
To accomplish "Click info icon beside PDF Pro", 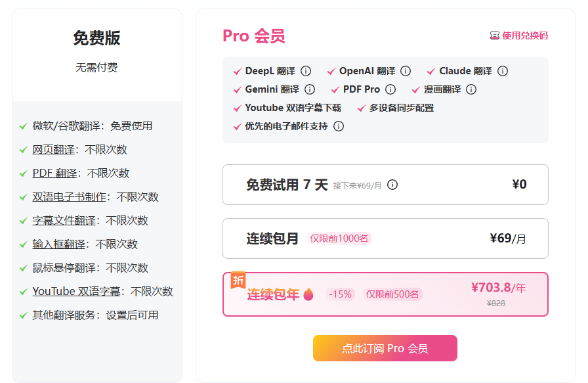I will click(390, 89).
